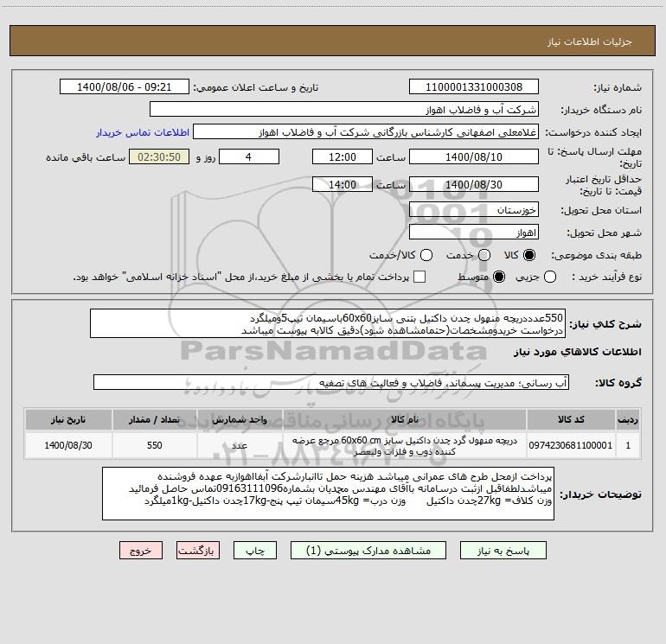
Task: Click the response deadline 1400/08/10 field
Action: [x=474, y=156]
